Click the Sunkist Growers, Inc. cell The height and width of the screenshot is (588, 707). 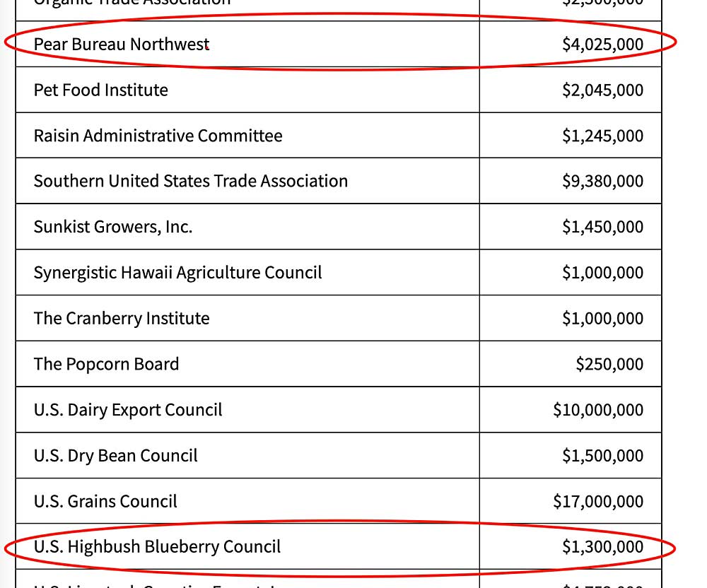click(x=113, y=227)
